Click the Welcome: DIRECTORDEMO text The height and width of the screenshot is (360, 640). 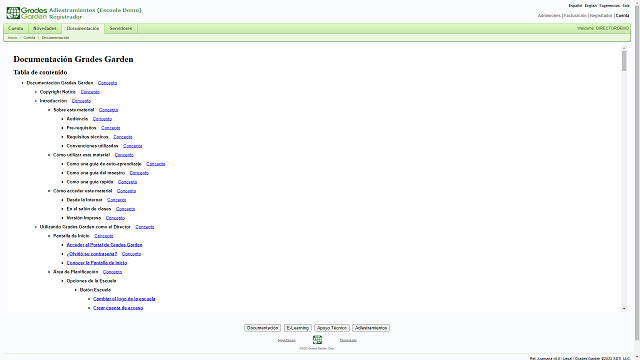coord(603,29)
